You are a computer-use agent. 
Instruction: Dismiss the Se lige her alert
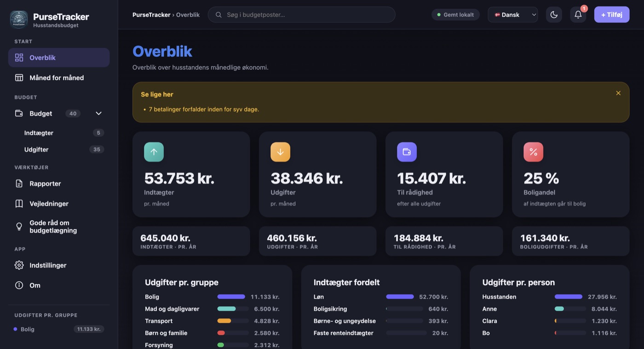pos(618,93)
